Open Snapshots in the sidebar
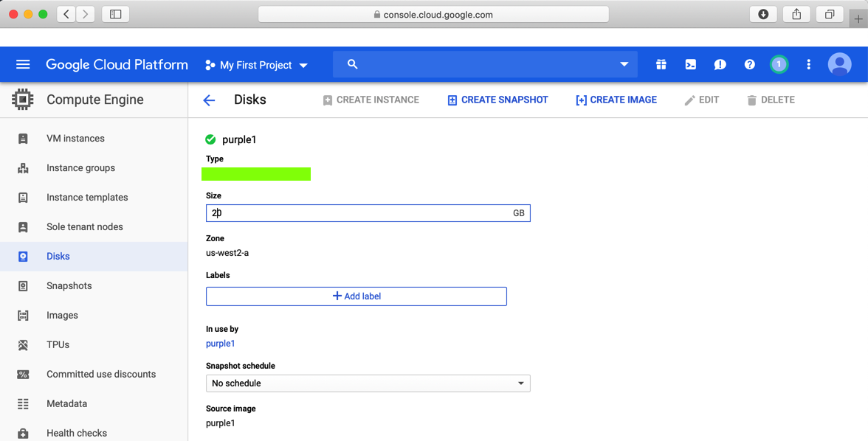 tap(69, 286)
